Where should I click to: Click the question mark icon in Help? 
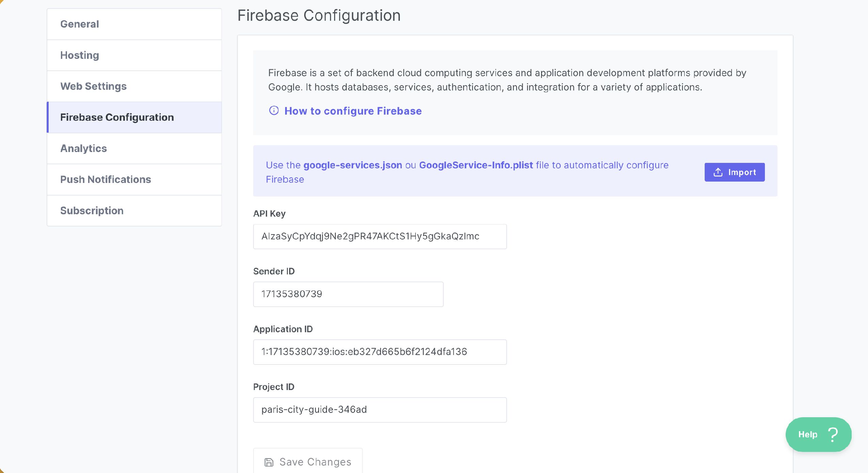point(833,435)
